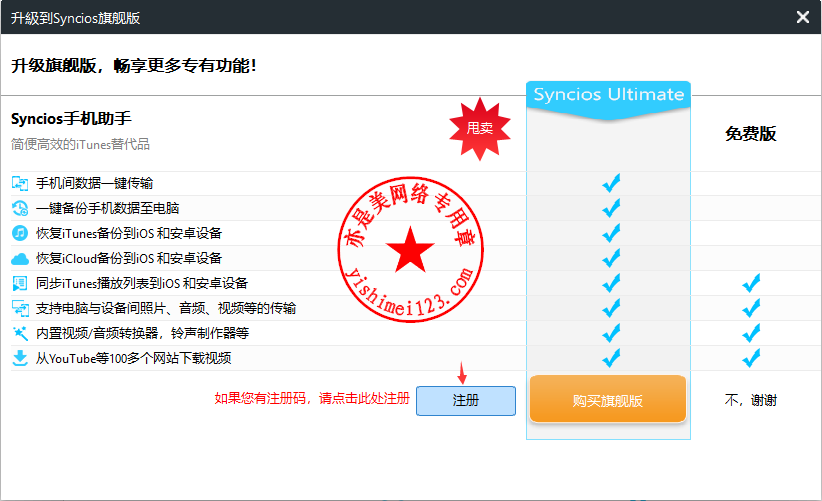Click the 不，谢谢 link

(750, 401)
